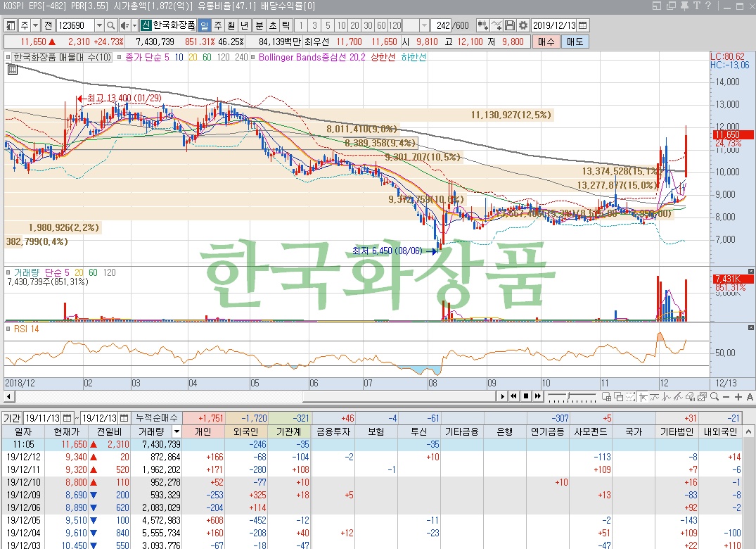Click the fast-forward button under the chart
This screenshot has width=756, height=549.
tap(537, 396)
